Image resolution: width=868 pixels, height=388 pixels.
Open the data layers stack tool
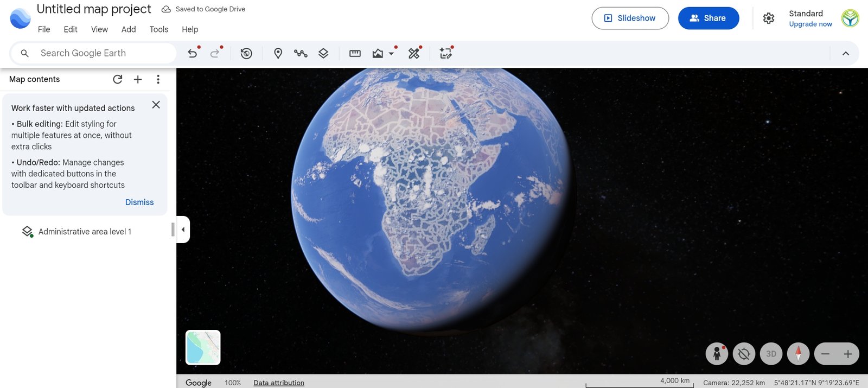click(x=323, y=53)
